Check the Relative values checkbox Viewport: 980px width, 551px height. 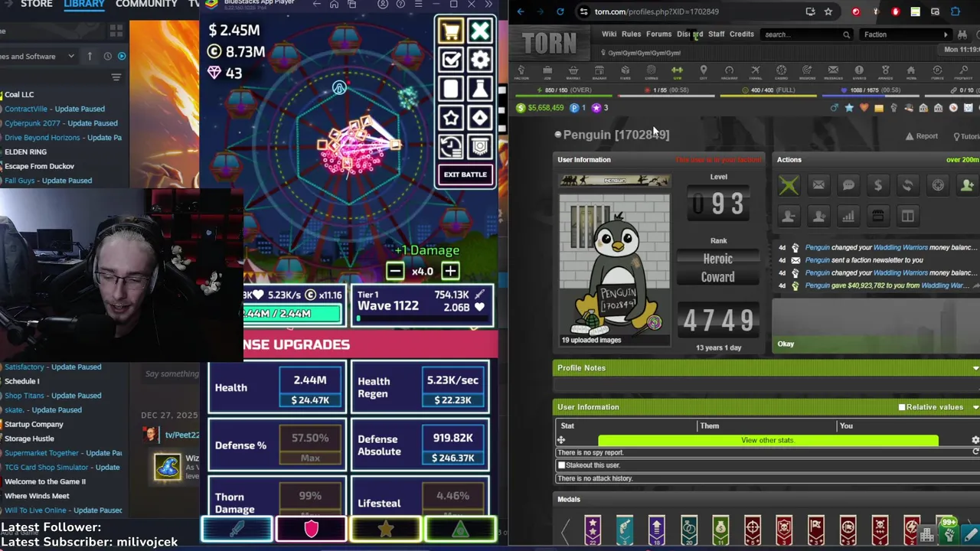point(902,407)
